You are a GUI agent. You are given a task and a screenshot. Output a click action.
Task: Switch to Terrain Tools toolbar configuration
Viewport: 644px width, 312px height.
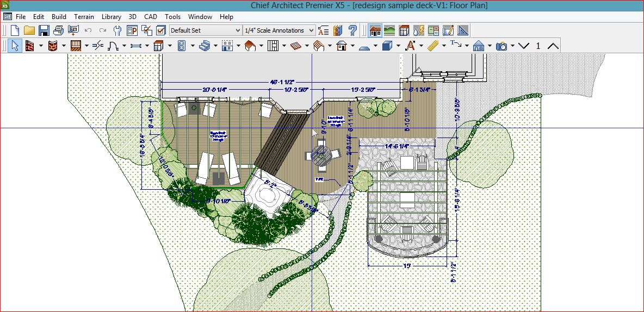389,30
